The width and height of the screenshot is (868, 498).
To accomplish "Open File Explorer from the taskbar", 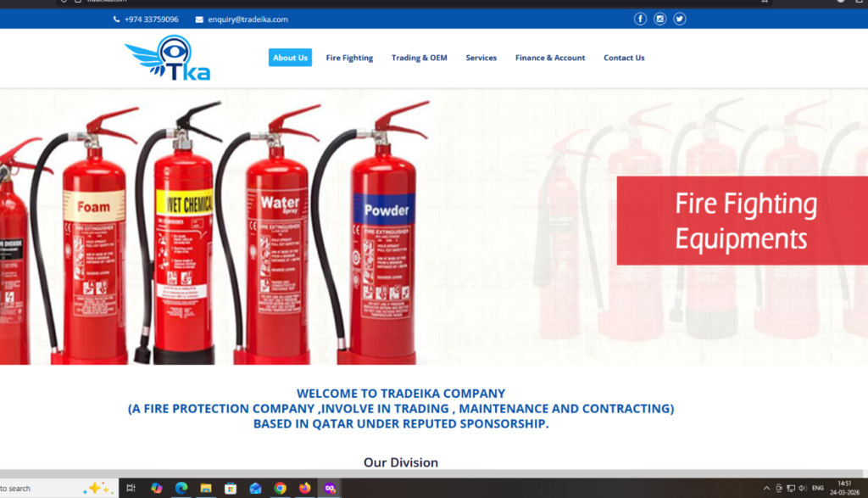I will coord(205,488).
